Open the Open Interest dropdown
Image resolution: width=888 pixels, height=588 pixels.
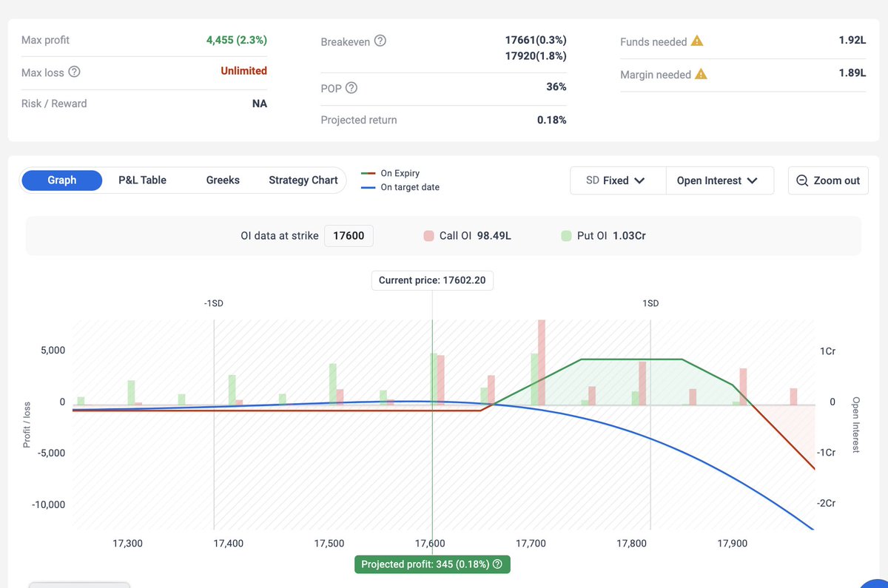pyautogui.click(x=719, y=180)
